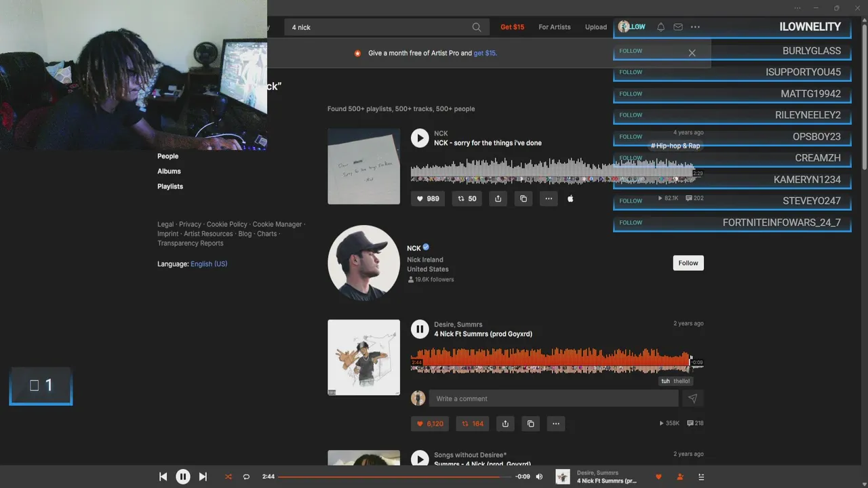The width and height of the screenshot is (868, 488).
Task: Open the # Hip-hop & Rap tag
Action: pyautogui.click(x=675, y=146)
